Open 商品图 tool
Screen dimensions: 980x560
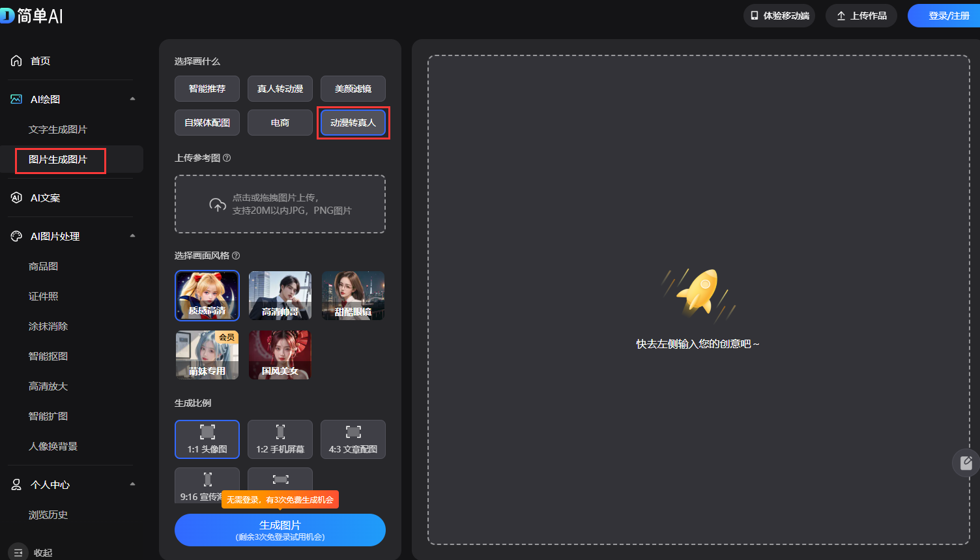point(44,267)
